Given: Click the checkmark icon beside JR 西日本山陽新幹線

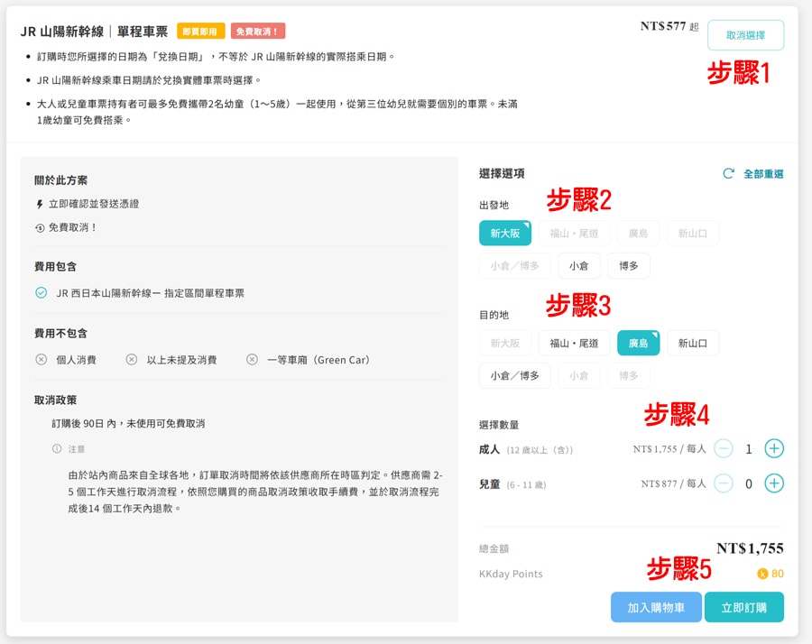Looking at the screenshot, I should coord(41,293).
